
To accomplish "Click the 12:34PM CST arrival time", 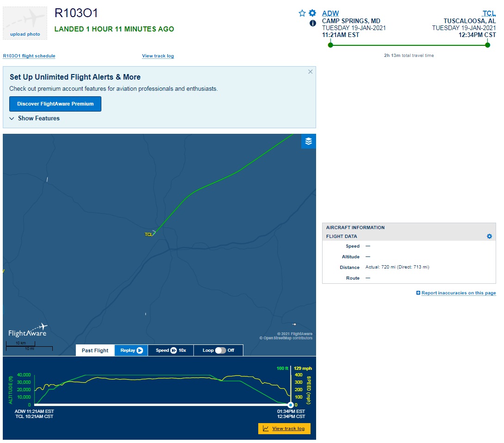I will tap(477, 35).
